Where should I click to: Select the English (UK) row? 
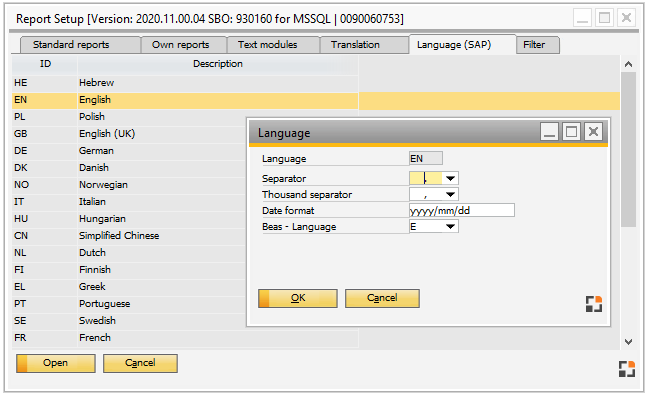[x=129, y=134]
